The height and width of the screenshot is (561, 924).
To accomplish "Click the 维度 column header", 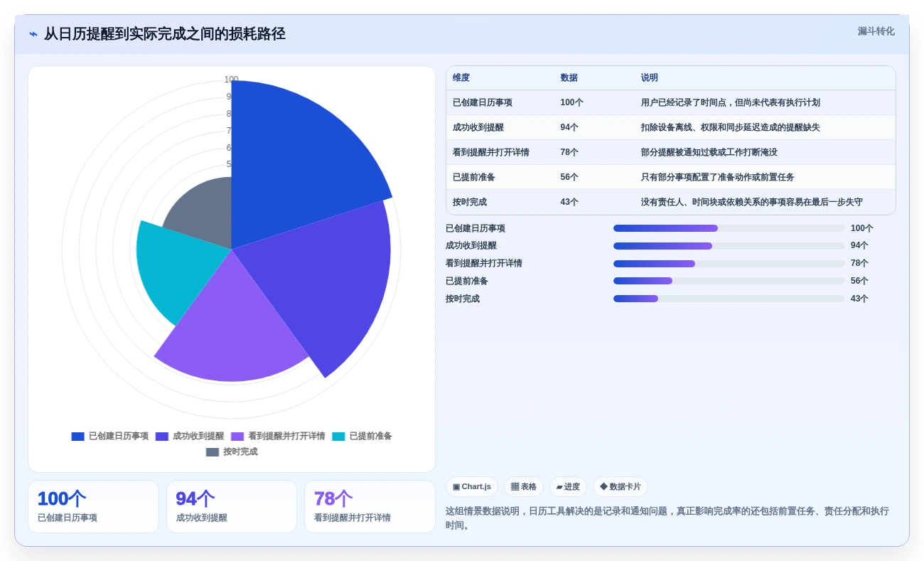I will tap(461, 78).
